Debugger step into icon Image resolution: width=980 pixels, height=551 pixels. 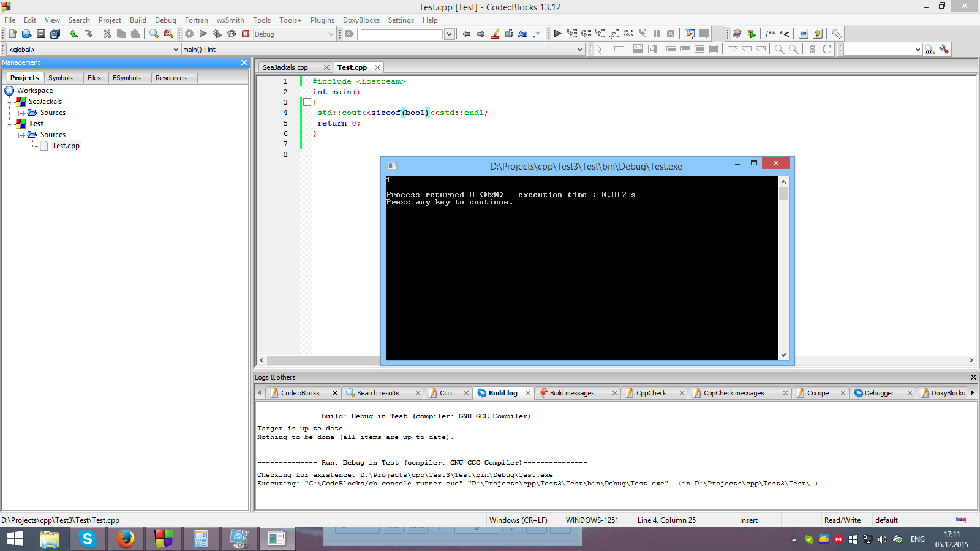[600, 34]
